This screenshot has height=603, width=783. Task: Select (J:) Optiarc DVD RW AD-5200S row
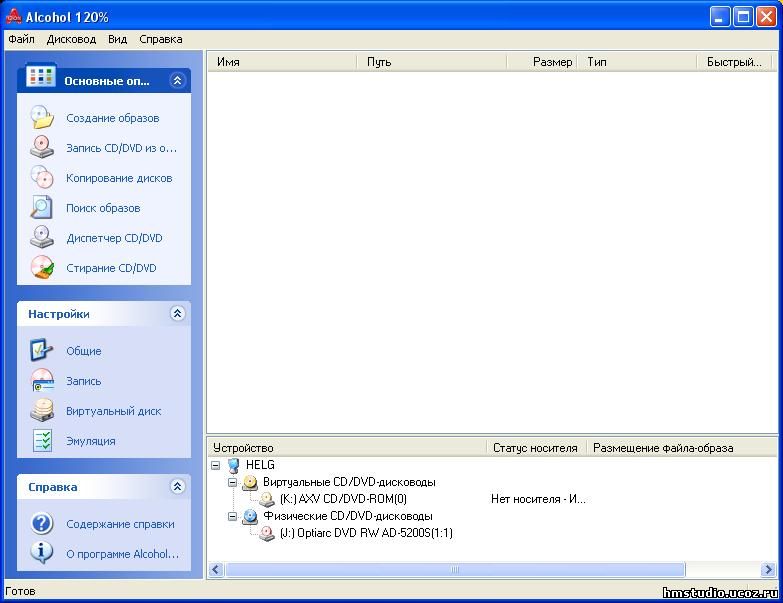(x=367, y=533)
